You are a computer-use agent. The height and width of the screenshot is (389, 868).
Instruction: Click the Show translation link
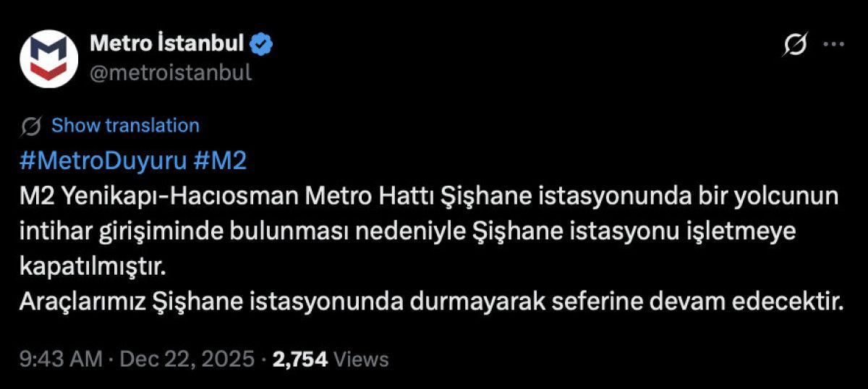[125, 126]
